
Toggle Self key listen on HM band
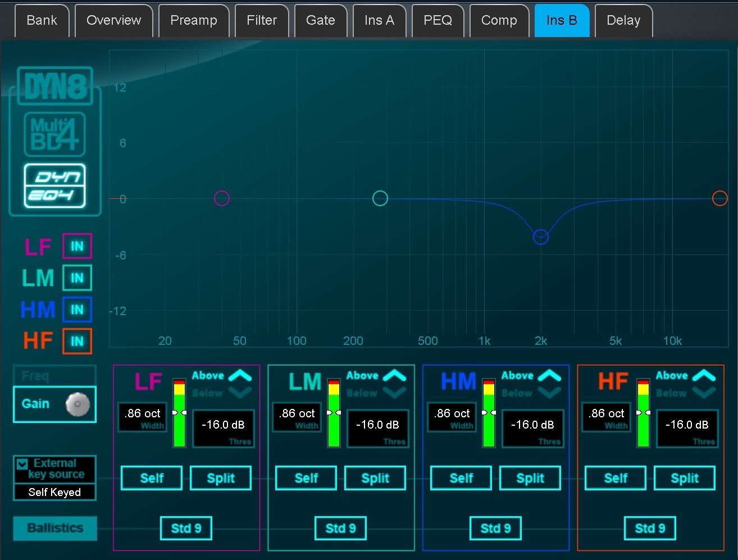pyautogui.click(x=461, y=478)
